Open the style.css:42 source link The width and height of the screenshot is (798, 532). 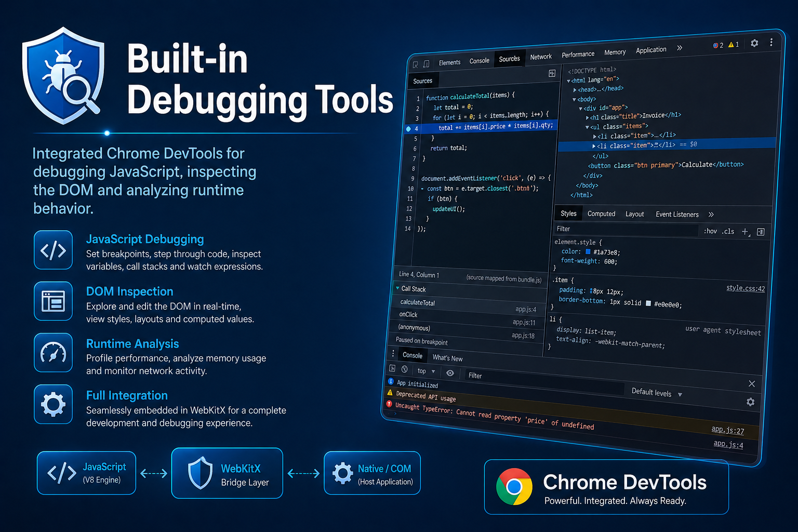coord(746,288)
